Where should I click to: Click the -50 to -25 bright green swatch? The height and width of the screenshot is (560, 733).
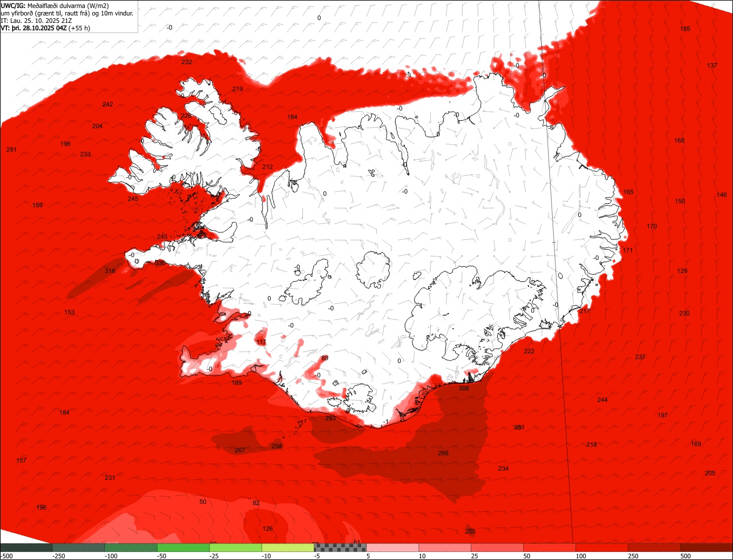(x=183, y=547)
